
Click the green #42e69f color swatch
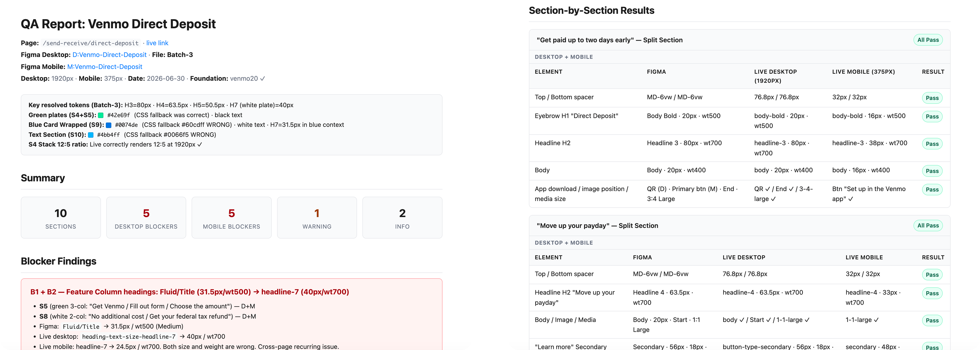click(x=101, y=115)
